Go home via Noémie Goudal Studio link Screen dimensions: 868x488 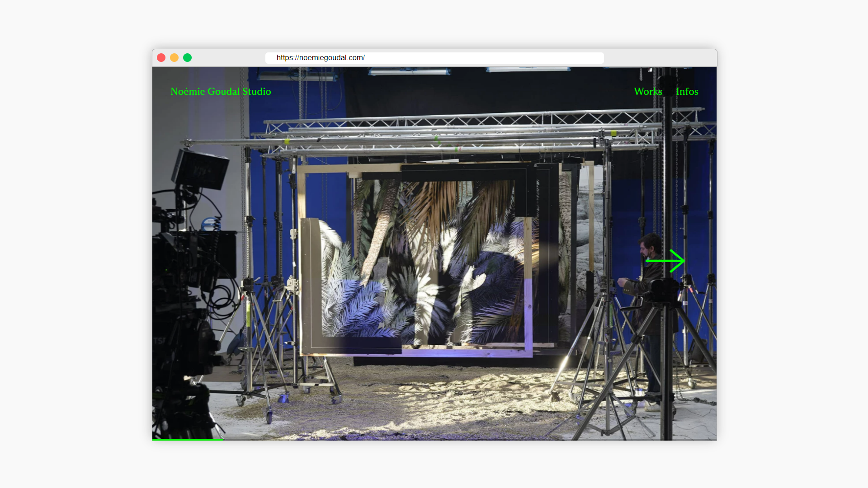221,91
